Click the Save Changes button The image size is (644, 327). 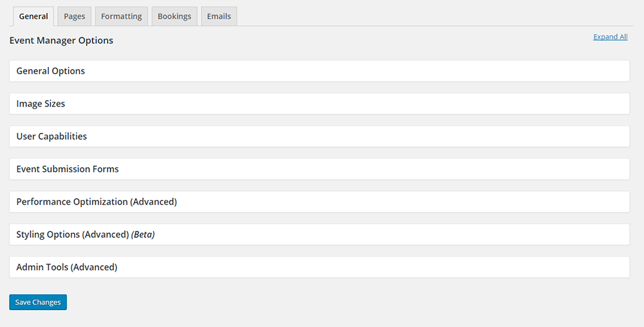[38, 302]
